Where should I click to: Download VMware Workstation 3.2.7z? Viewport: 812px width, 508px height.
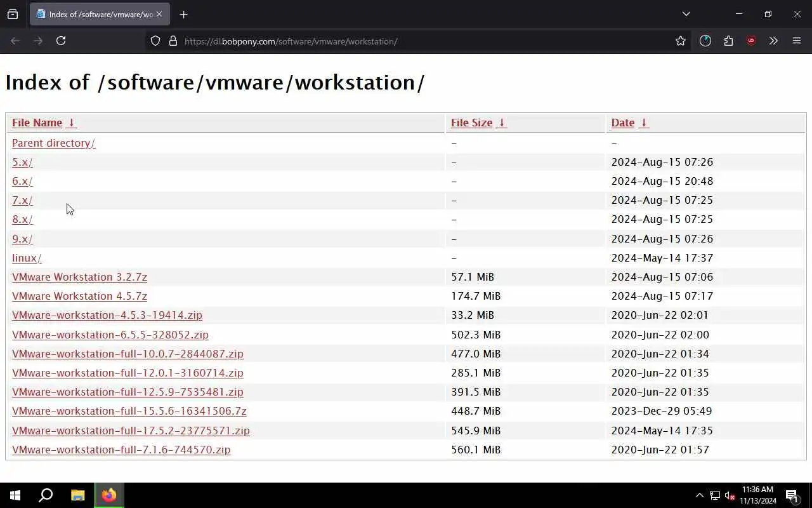[x=79, y=277]
